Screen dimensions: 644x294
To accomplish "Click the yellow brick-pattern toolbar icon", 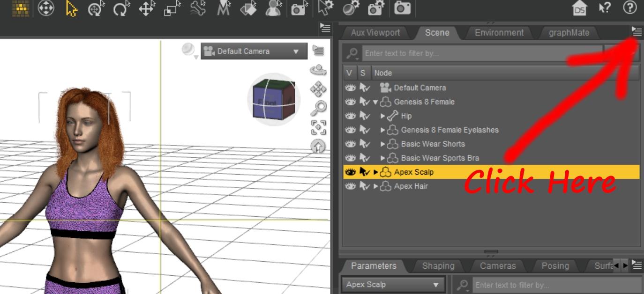I will [x=20, y=8].
